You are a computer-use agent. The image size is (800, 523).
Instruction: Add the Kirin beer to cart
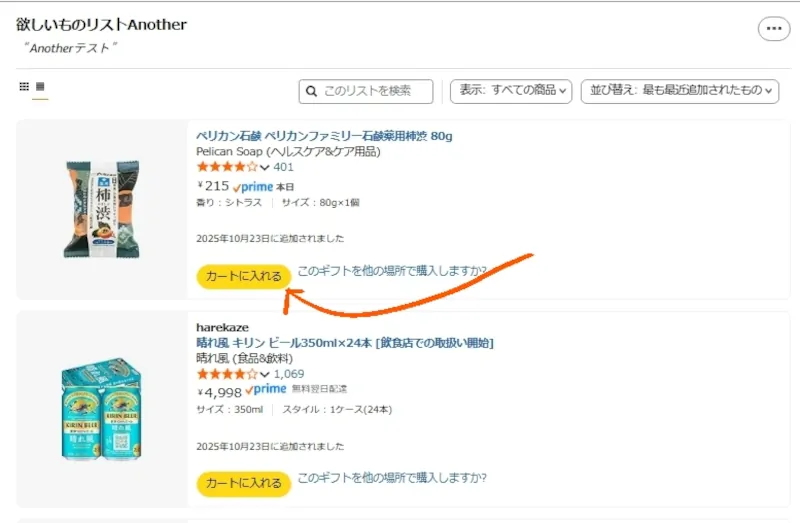click(243, 484)
